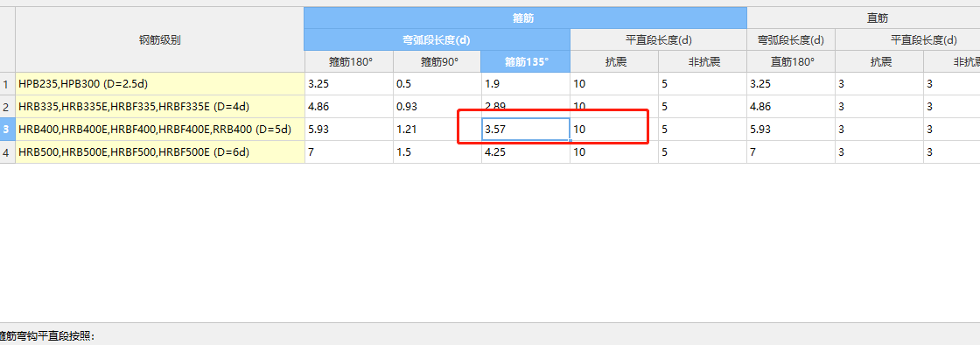Click 平直段长度(d) header under 箍筋
The image size is (980, 345).
pos(658,40)
